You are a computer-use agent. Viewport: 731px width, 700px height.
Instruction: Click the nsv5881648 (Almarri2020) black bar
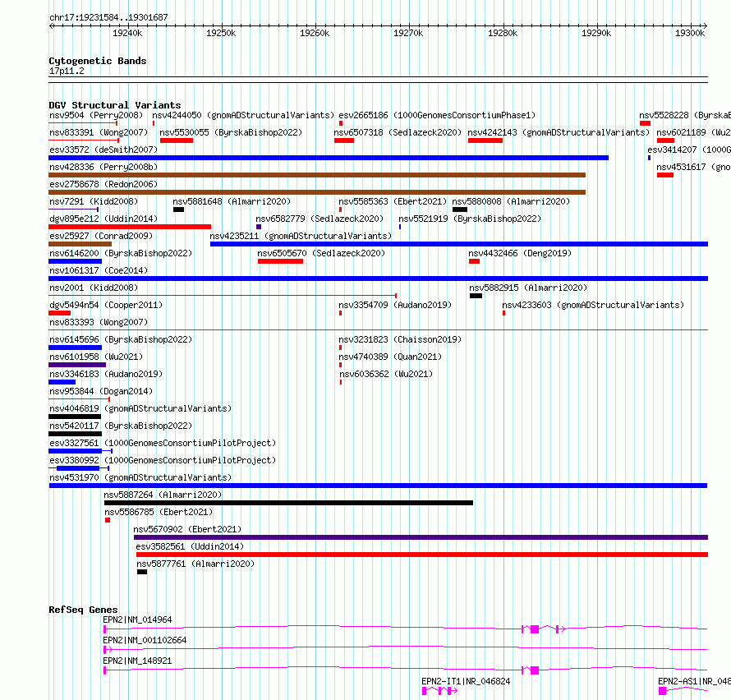point(178,210)
